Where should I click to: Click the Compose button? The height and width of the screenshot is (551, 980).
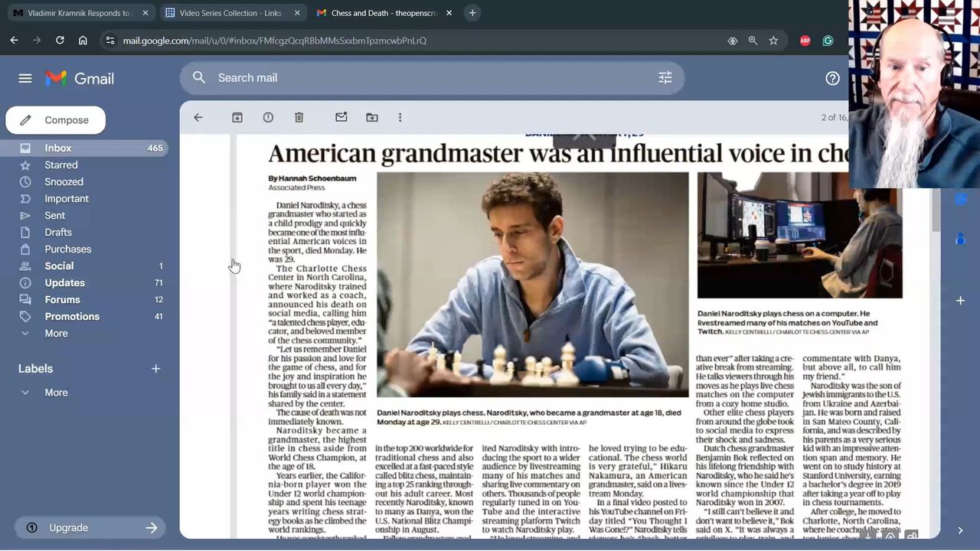point(56,120)
